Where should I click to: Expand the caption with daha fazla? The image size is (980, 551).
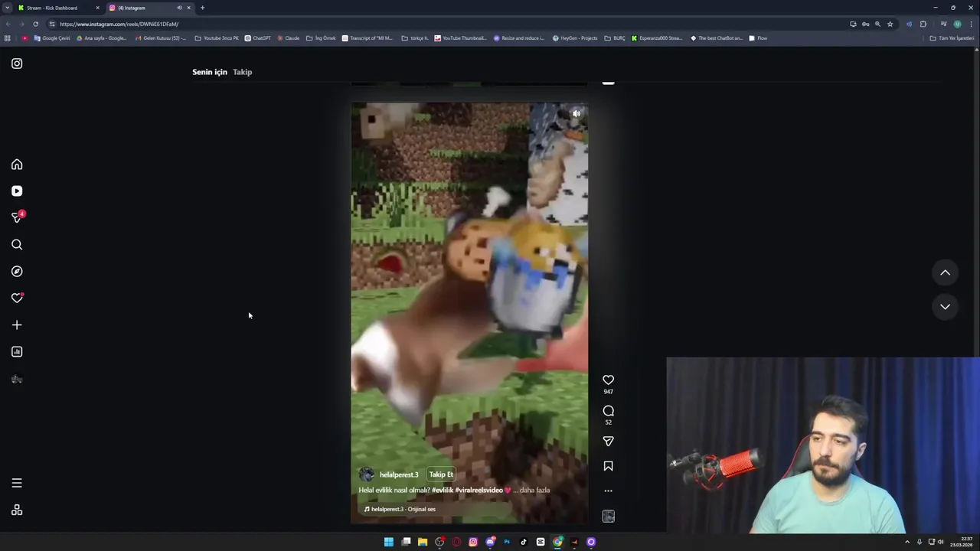pos(534,490)
